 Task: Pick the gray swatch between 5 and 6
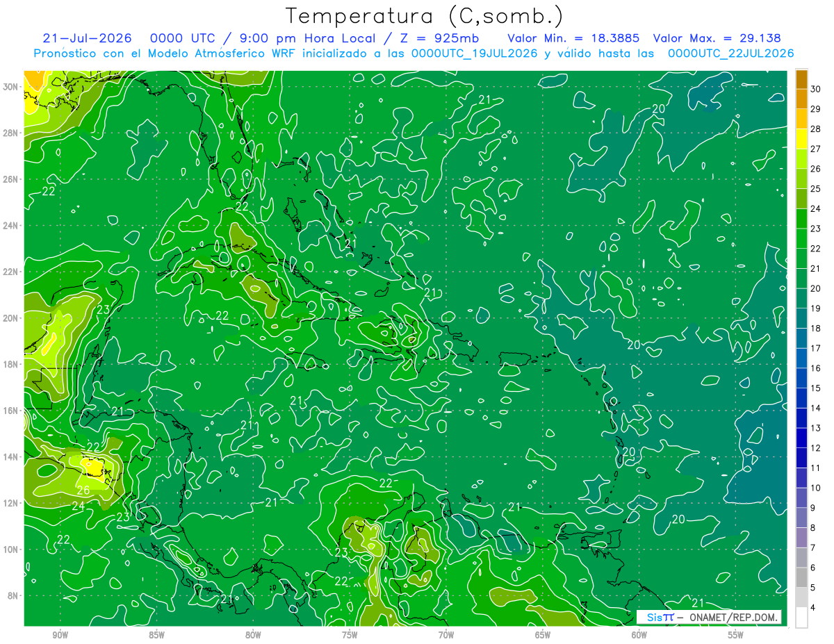[x=801, y=578]
